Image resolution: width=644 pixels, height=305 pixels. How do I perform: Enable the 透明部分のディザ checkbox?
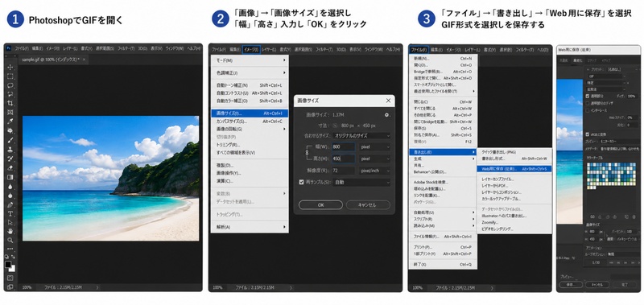click(x=588, y=103)
